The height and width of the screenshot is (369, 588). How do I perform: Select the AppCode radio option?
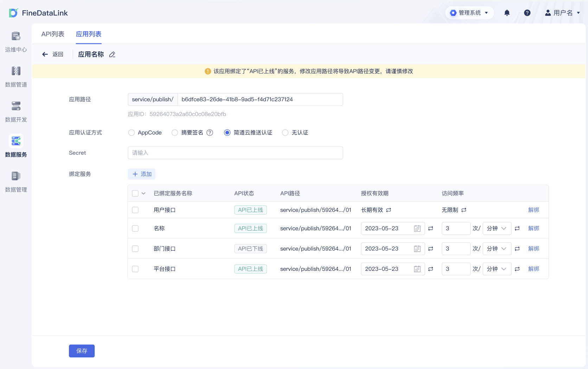point(132,133)
